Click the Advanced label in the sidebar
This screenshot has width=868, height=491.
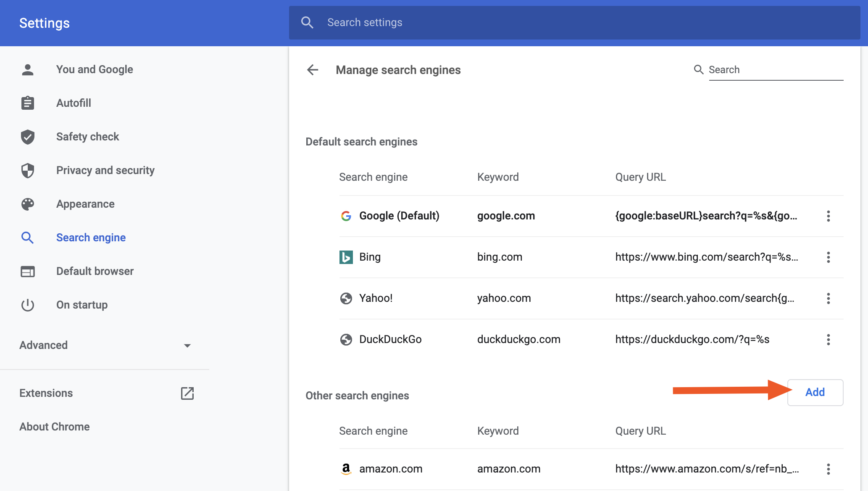43,345
